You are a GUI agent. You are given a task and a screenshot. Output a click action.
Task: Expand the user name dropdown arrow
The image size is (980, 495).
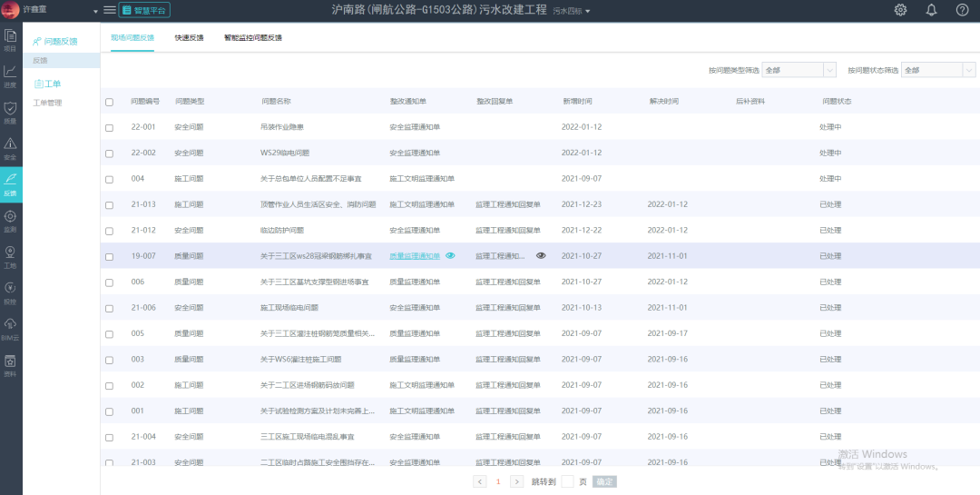tap(95, 11)
